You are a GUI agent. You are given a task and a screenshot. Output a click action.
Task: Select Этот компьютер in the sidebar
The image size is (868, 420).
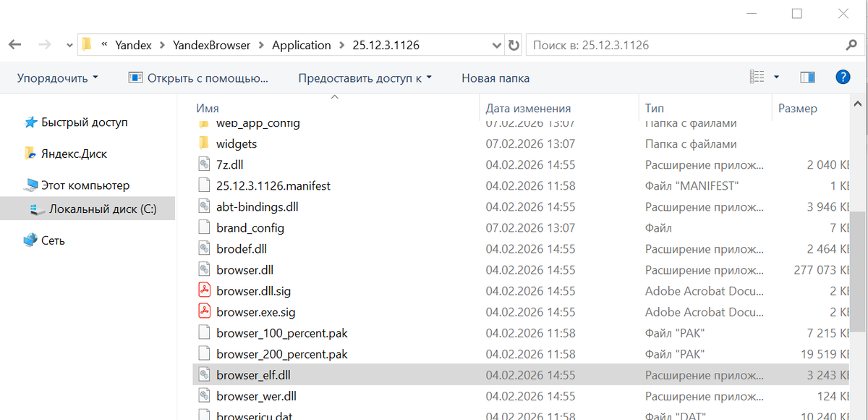(69, 185)
